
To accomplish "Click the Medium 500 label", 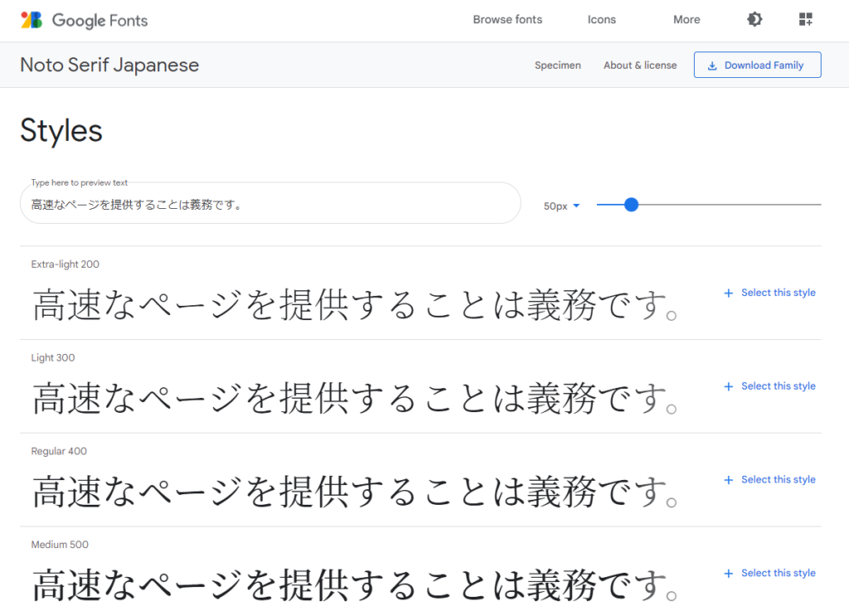I will point(60,545).
